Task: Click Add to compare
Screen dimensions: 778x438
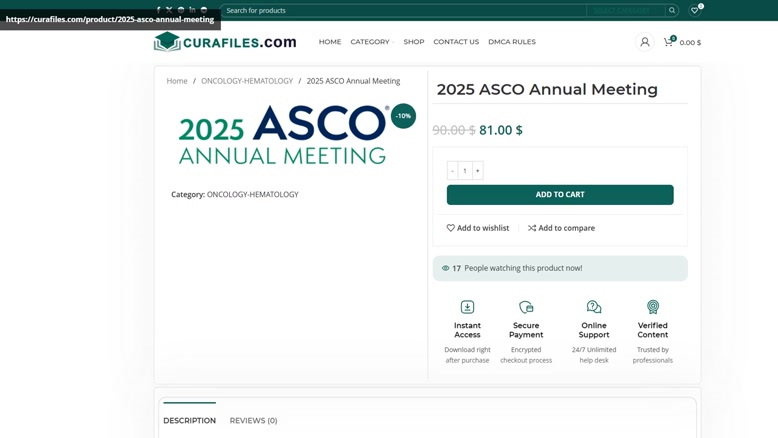Action: click(561, 228)
